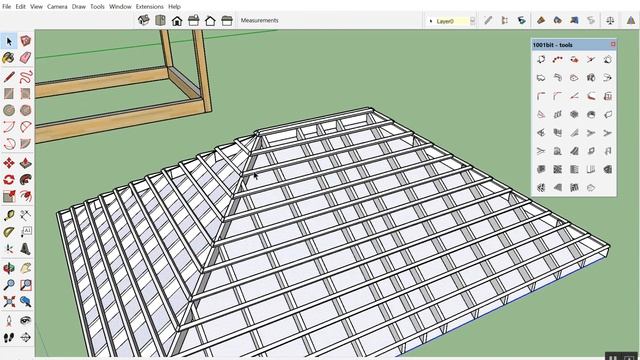Choose the 3D Text tool
Image resolution: width=640 pixels, height=360 pixels.
click(25, 249)
